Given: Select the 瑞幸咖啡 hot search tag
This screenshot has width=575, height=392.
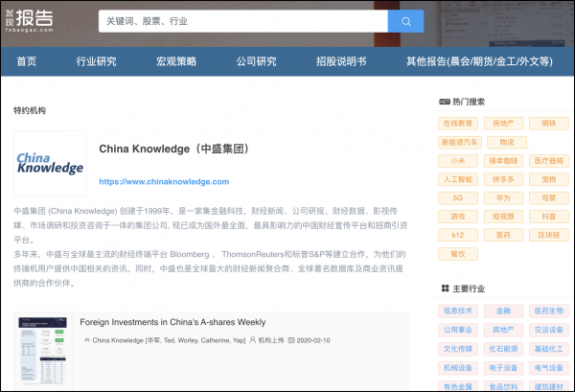Looking at the screenshot, I should pyautogui.click(x=503, y=161).
